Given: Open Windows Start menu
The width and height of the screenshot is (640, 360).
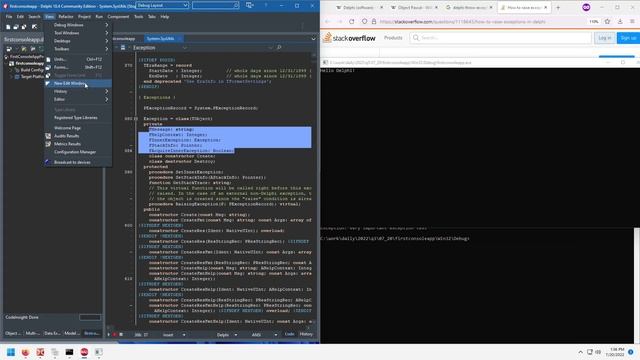Looking at the screenshot, I should coord(11,352).
